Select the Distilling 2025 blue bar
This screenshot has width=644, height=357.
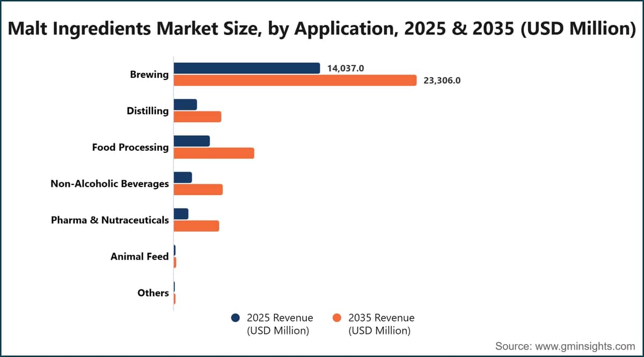click(185, 105)
